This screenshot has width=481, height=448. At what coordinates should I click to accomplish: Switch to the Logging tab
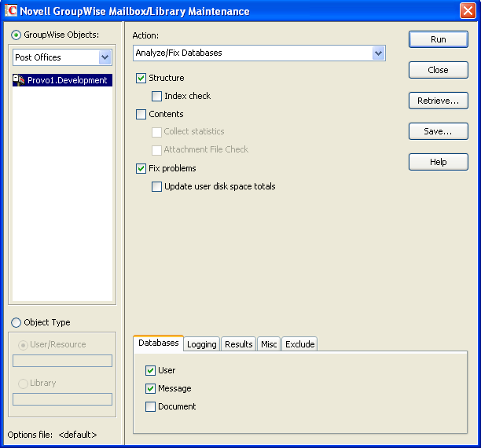click(201, 344)
